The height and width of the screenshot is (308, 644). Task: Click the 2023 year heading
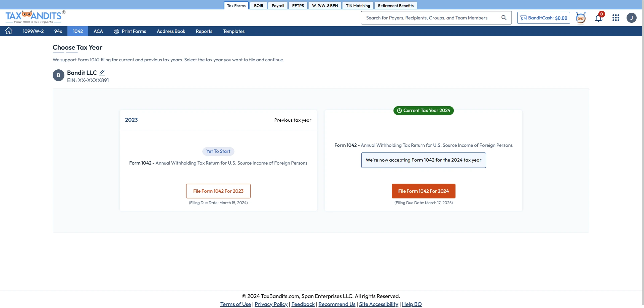click(131, 120)
